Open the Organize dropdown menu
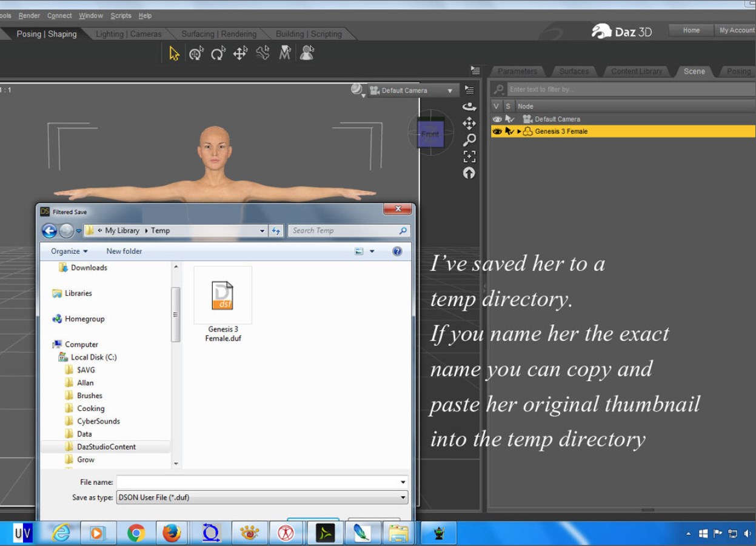Screen dimensions: 756x546 coord(69,251)
